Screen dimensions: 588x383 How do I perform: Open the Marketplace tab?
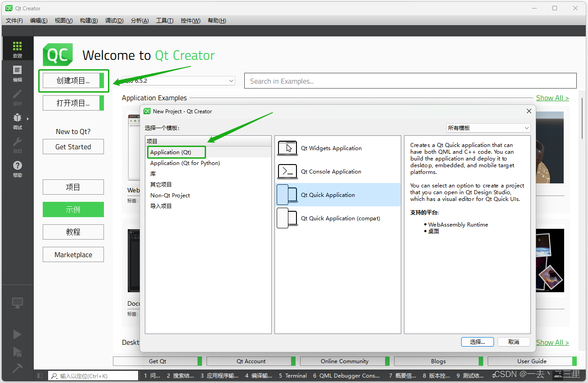(73, 254)
